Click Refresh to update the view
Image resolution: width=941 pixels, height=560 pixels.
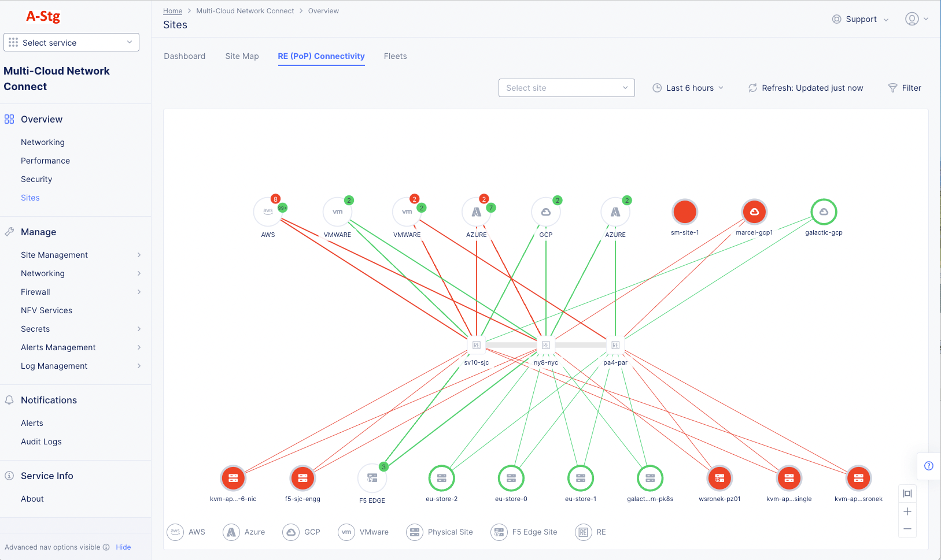point(806,87)
